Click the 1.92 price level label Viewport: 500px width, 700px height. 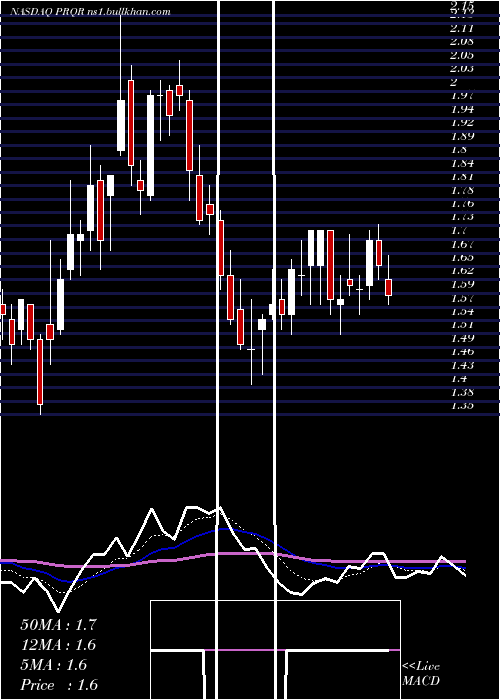coord(462,123)
